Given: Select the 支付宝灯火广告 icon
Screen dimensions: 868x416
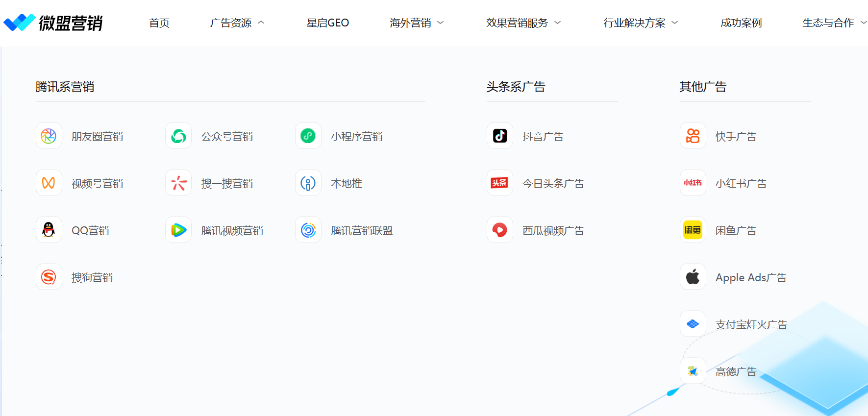Looking at the screenshot, I should [693, 324].
